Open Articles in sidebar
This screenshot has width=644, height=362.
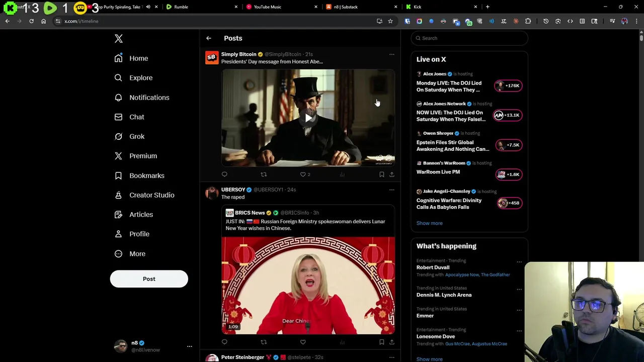[134, 215]
